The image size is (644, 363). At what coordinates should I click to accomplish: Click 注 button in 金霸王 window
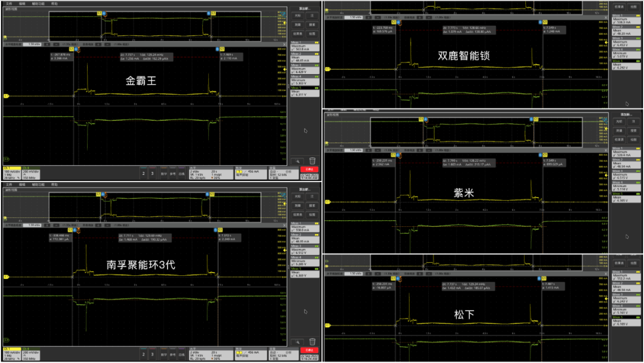click(x=312, y=16)
